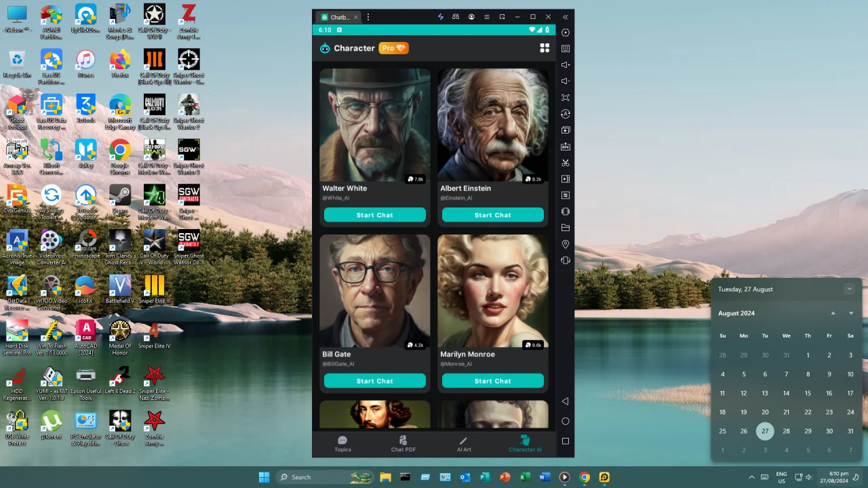Image resolution: width=868 pixels, height=488 pixels.
Task: Tap the Pro diamond badge
Action: coord(393,48)
